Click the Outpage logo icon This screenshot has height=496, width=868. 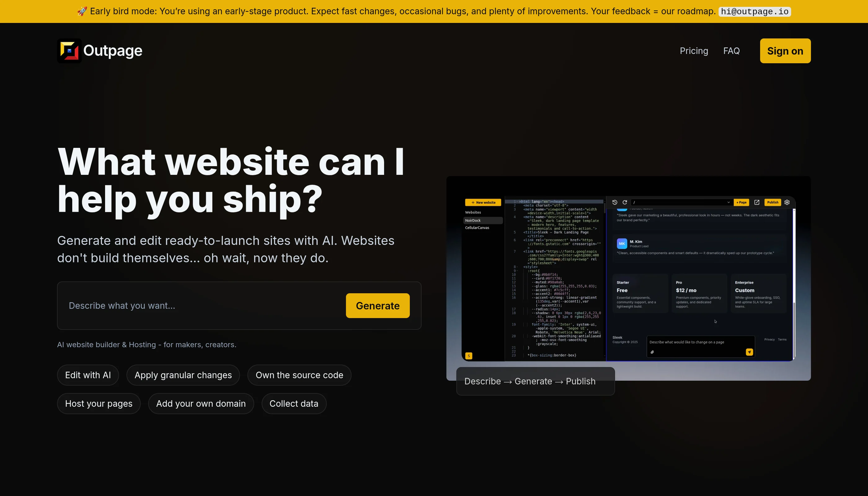pos(69,51)
